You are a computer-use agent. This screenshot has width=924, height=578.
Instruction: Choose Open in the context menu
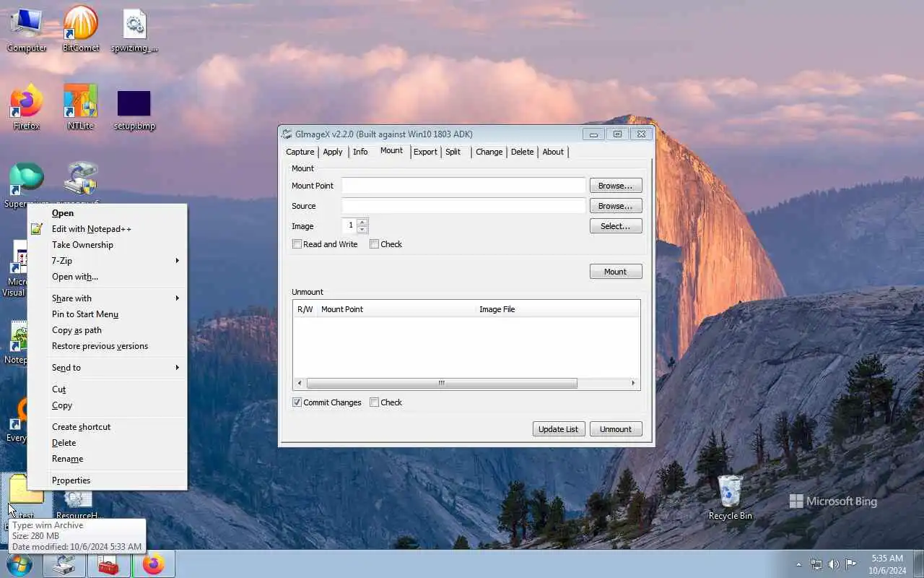107,213
